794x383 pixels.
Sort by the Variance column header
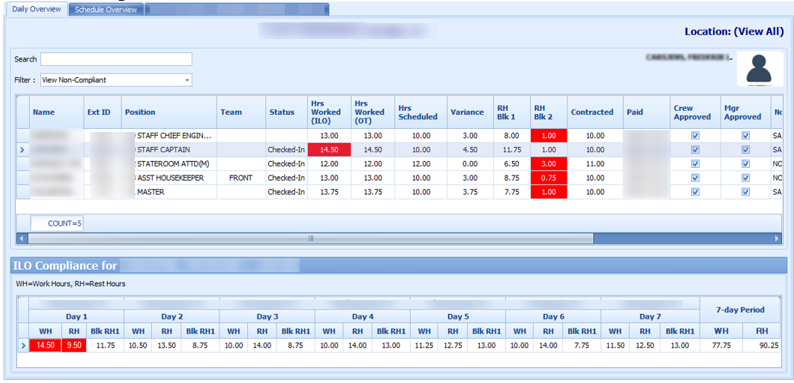470,112
